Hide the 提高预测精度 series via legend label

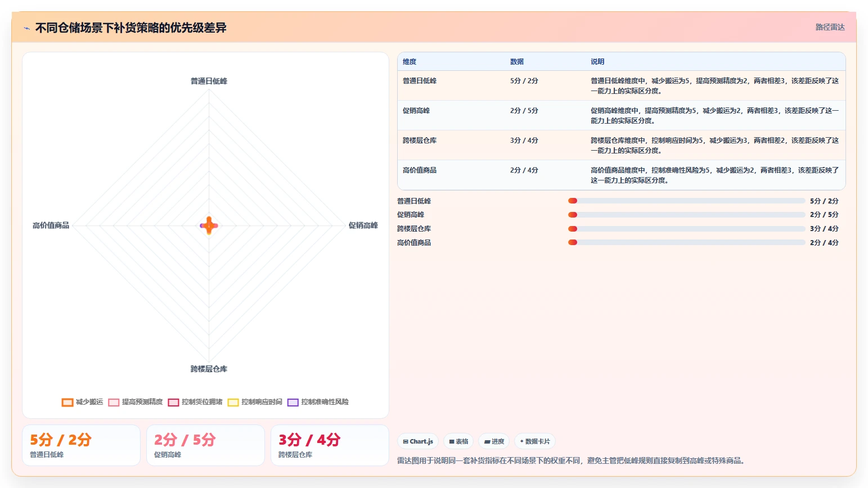tap(142, 402)
